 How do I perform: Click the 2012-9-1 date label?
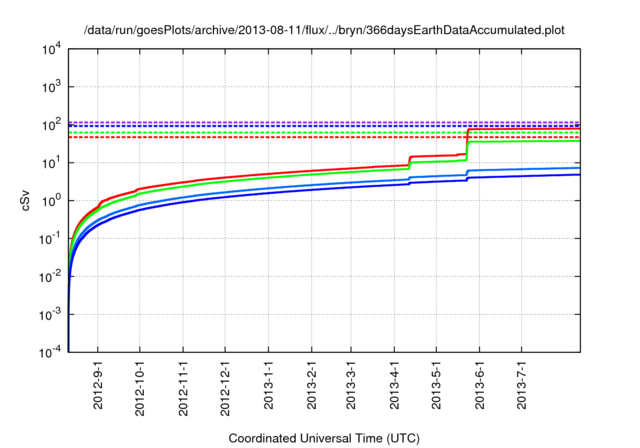98,385
